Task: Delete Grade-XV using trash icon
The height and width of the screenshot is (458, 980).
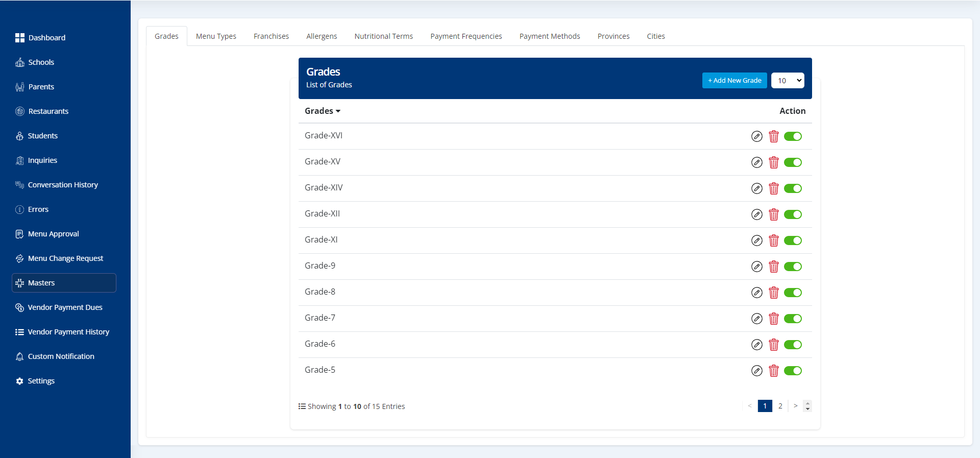Action: tap(774, 162)
